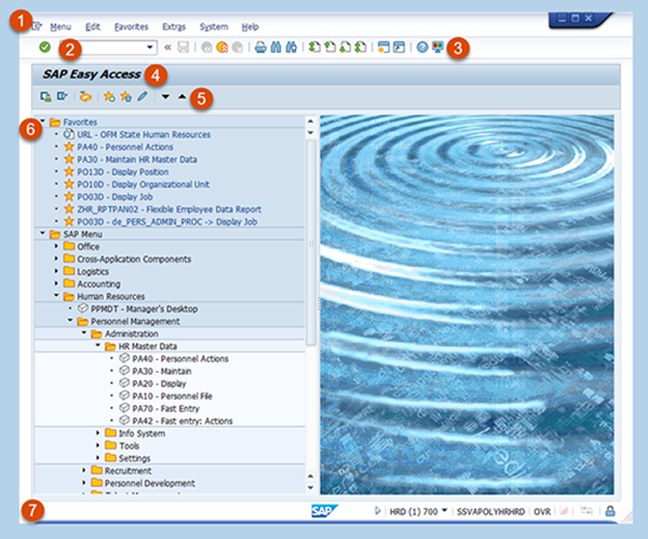Click the Save disk icon in toolbar
The height and width of the screenshot is (539, 648).
[183, 47]
